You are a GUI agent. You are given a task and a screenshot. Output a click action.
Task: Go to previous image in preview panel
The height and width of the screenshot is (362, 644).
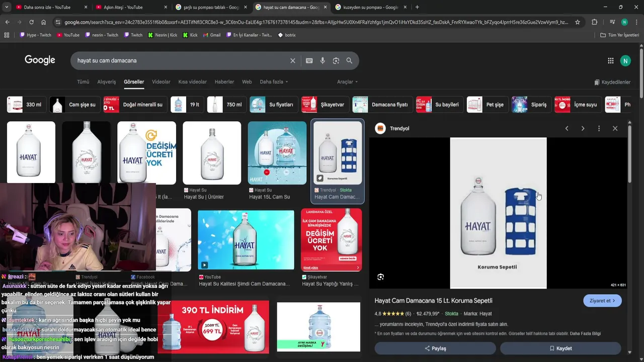[567, 129]
